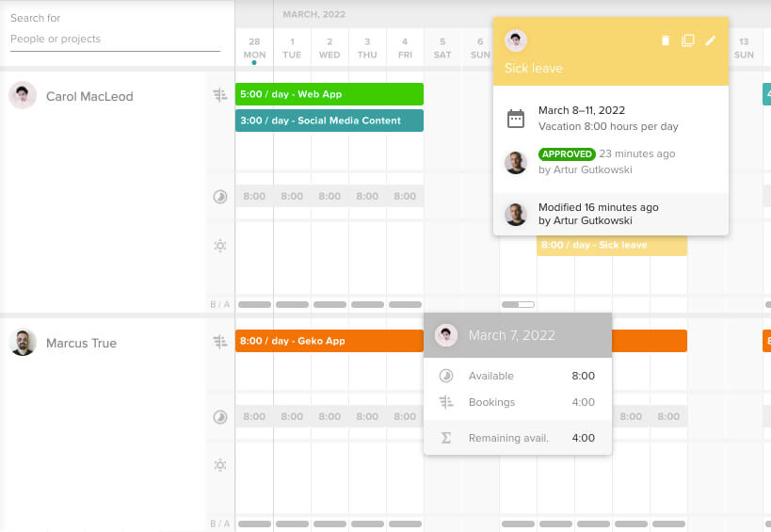This screenshot has height=532, width=771.
Task: Click the APPROVED status badge
Action: pos(567,154)
